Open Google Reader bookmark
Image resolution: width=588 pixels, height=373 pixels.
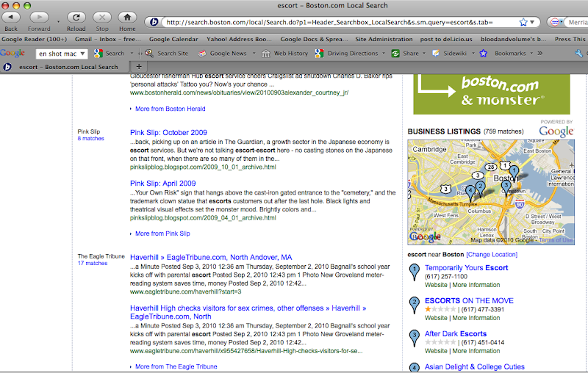tap(34, 39)
